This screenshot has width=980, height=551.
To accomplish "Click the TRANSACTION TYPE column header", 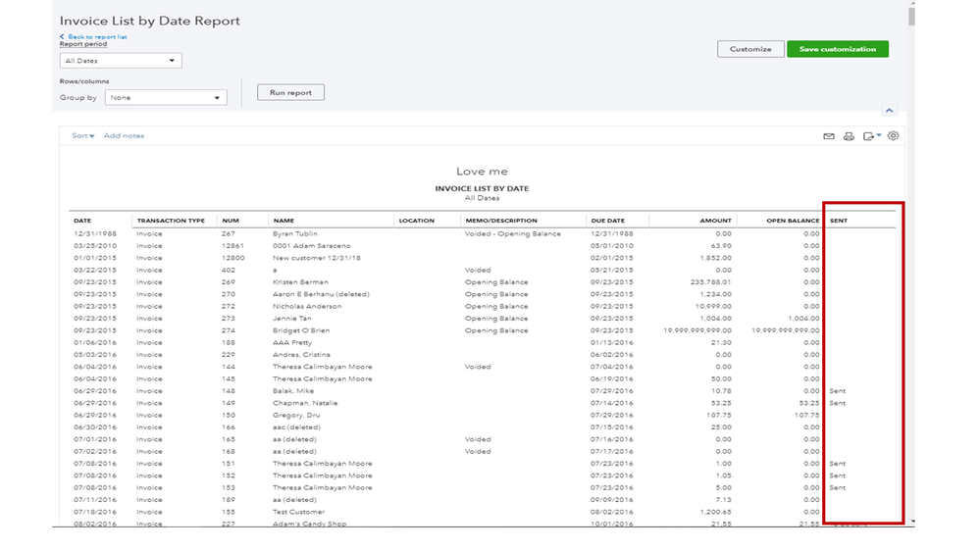I will 171,221.
